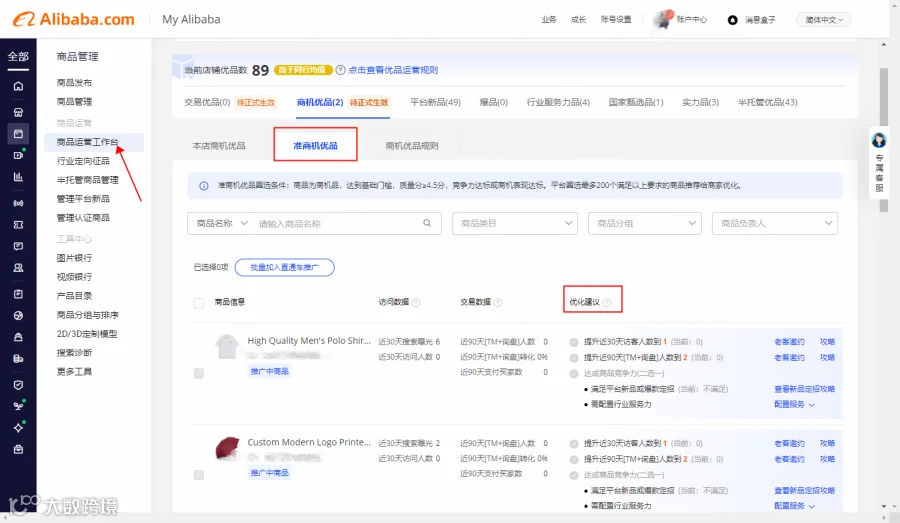Check the Custom Modern Logo product checkbox
Viewport: 900px width, 523px height.
199,475
